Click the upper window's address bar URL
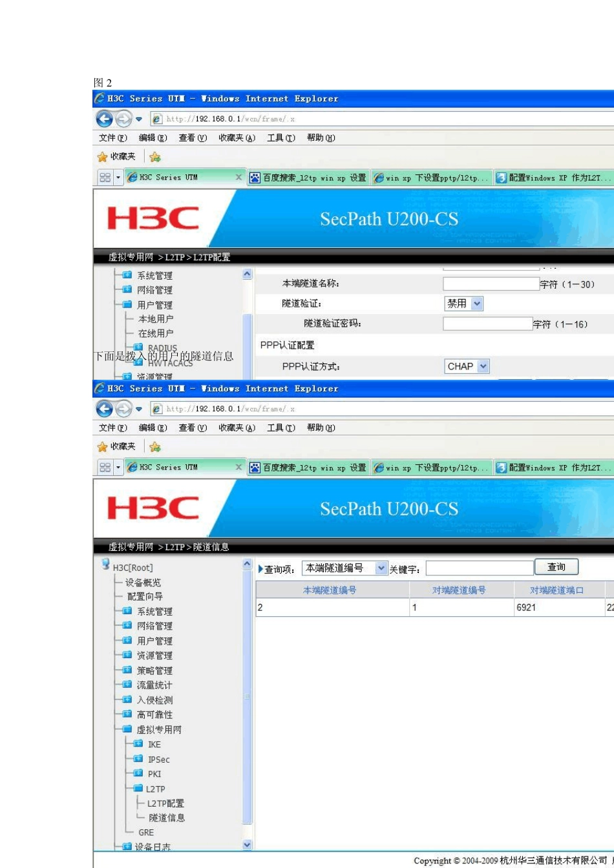Screen dimensions: 614x868 [x=230, y=119]
